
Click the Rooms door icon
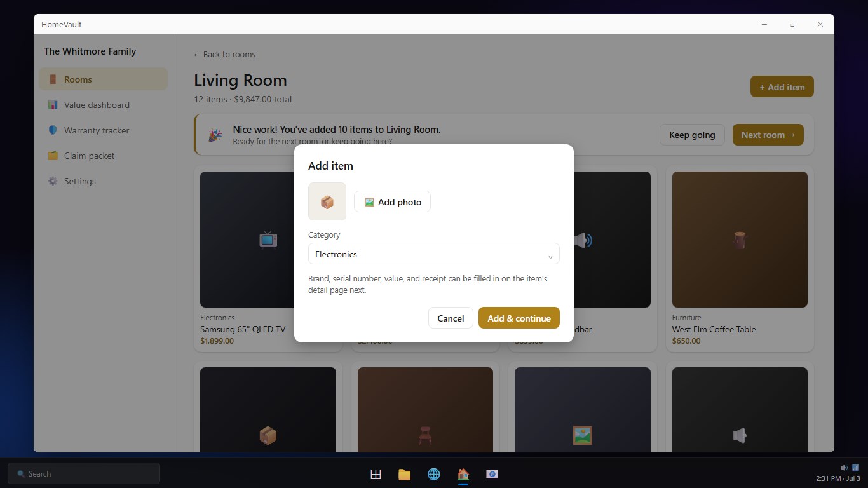click(x=53, y=79)
